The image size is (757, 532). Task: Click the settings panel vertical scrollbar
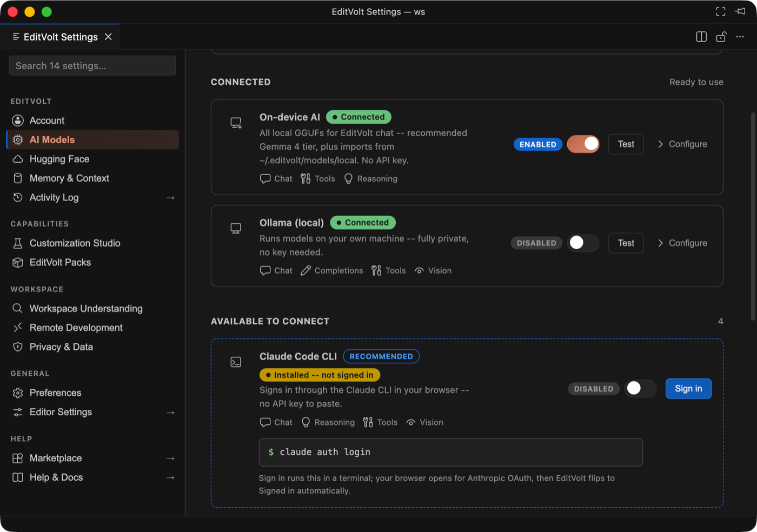pyautogui.click(x=753, y=216)
